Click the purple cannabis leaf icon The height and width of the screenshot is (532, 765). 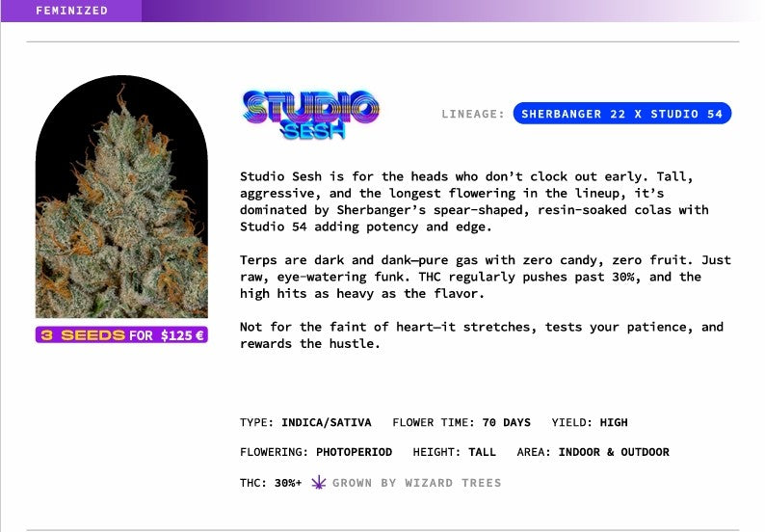(319, 482)
